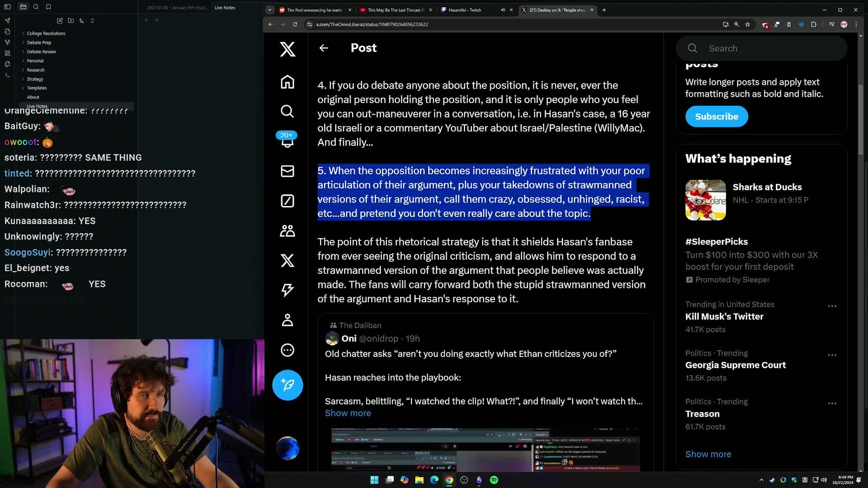
Task: Select Live Notes tab in Obsidian
Action: pyautogui.click(x=225, y=8)
